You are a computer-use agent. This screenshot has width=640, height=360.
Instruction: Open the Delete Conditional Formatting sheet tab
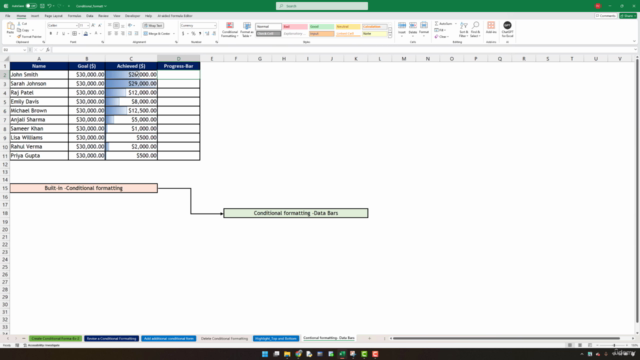point(224,338)
